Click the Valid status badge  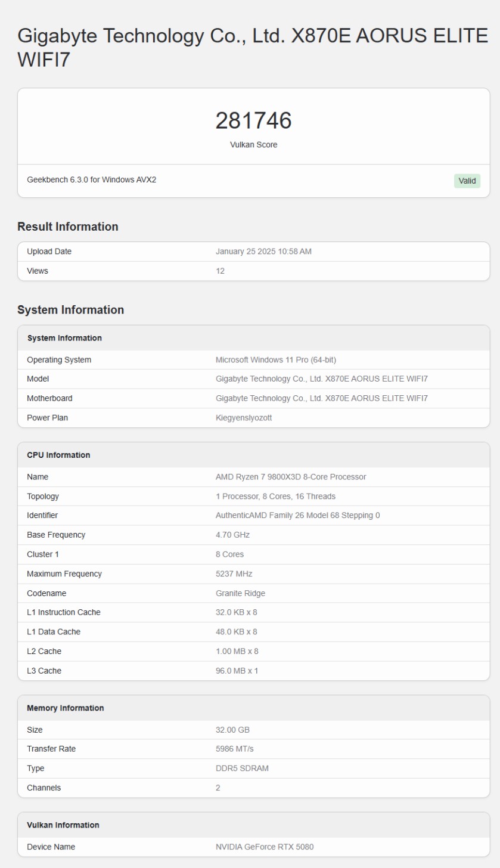click(x=467, y=181)
